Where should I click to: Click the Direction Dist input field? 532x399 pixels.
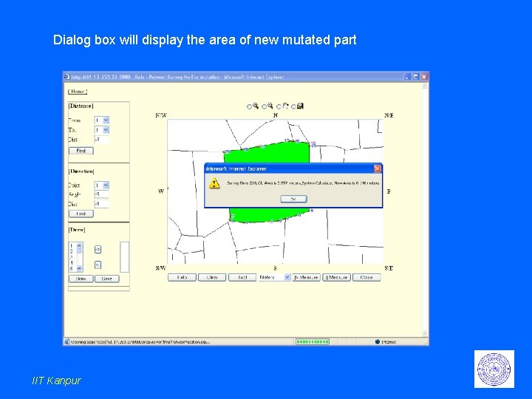pos(102,204)
